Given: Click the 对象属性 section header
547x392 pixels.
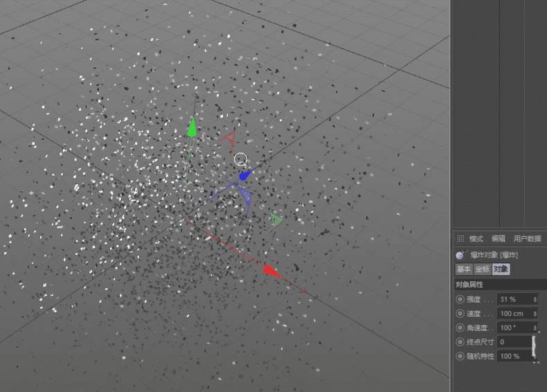Looking at the screenshot, I should click(500, 285).
